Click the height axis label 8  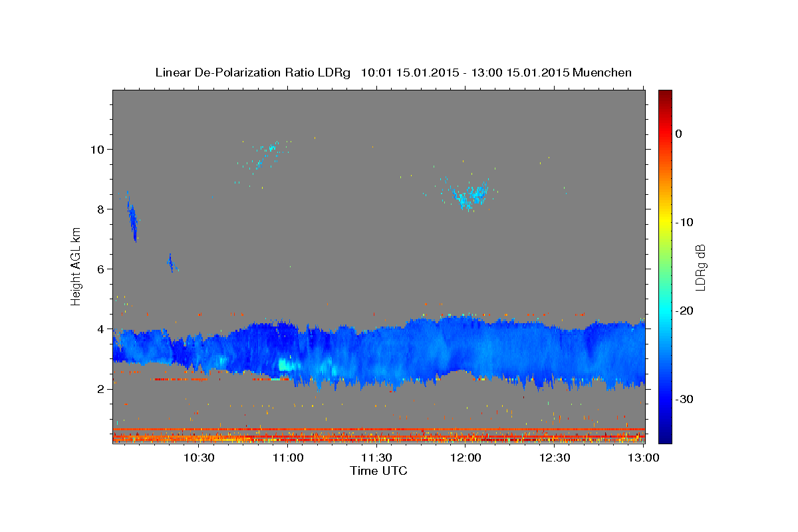tap(102, 209)
